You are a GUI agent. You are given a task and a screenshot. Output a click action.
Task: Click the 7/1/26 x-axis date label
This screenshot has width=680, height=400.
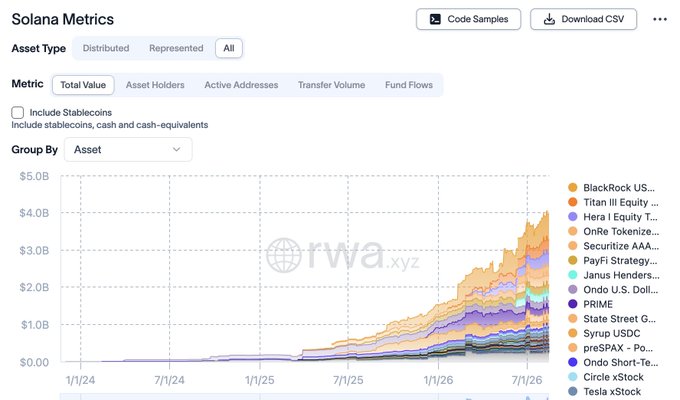point(527,380)
